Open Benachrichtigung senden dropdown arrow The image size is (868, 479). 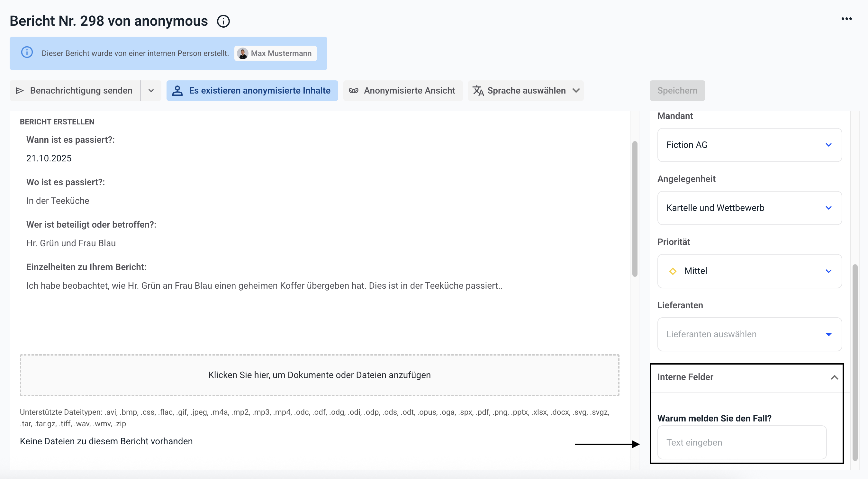click(151, 91)
